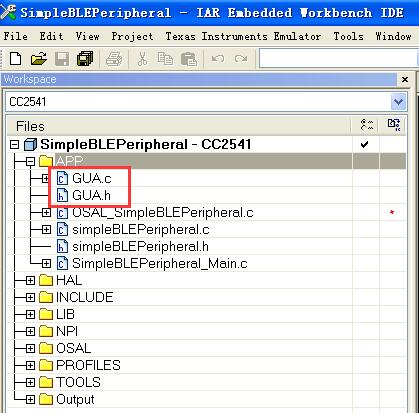Expand SimpleBLEPeripheral_Main.c node
The image size is (419, 413).
click(46, 264)
